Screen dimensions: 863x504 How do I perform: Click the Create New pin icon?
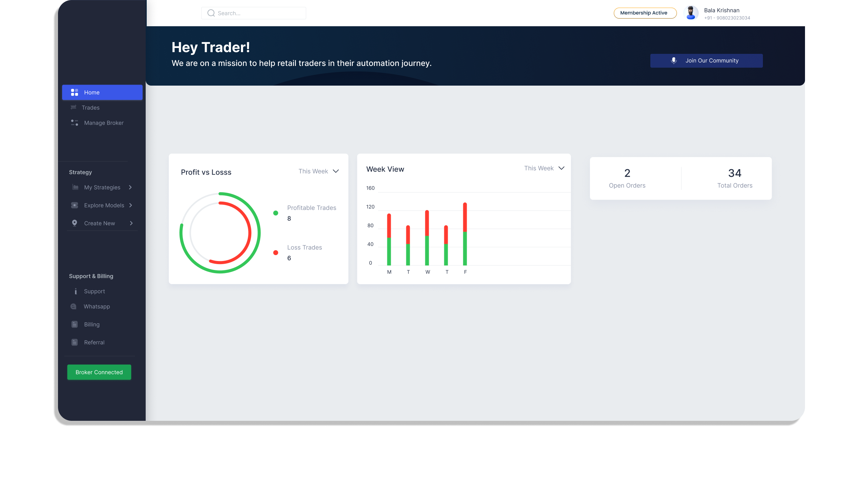pos(74,223)
